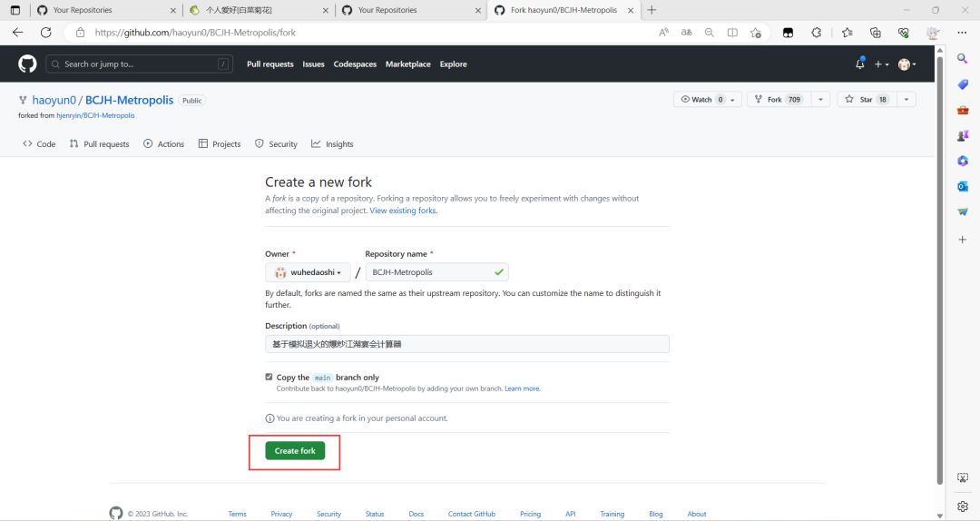
Task: Open the Code tab
Action: click(39, 143)
